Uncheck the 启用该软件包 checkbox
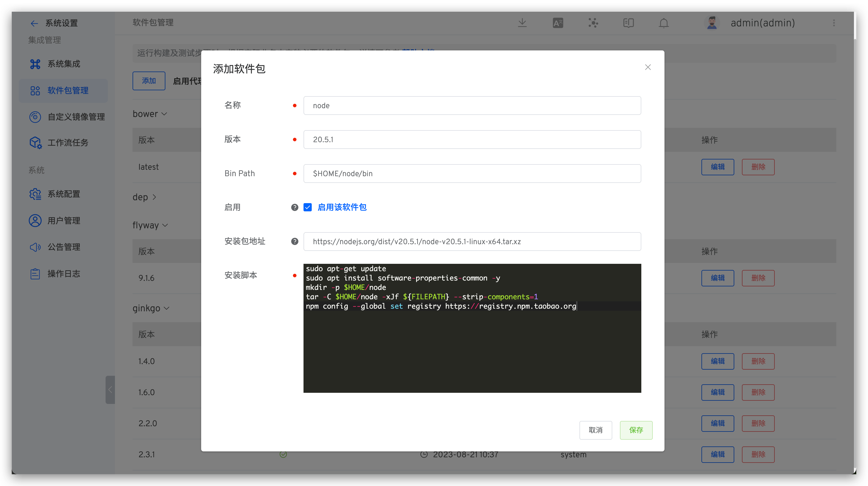868x486 pixels. point(307,208)
